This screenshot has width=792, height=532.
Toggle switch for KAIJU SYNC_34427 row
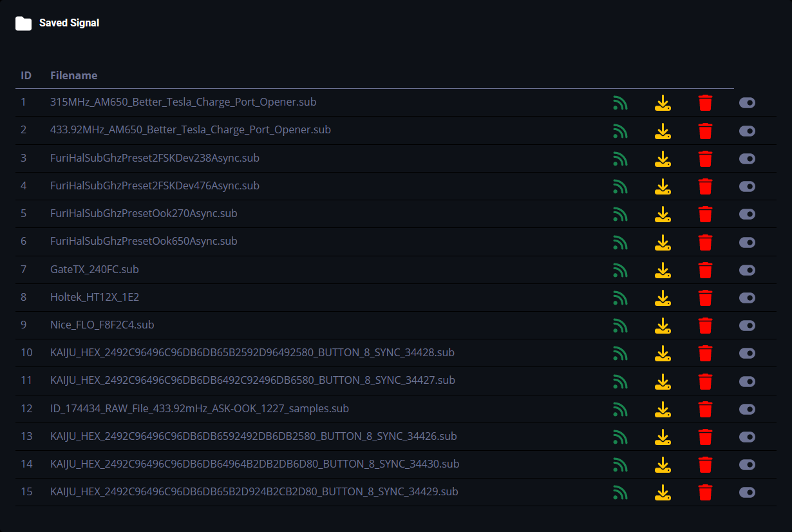point(747,381)
